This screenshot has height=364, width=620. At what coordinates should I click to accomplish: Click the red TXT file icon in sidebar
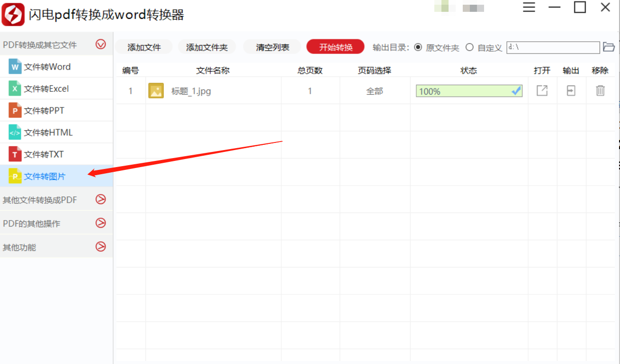[x=15, y=154]
